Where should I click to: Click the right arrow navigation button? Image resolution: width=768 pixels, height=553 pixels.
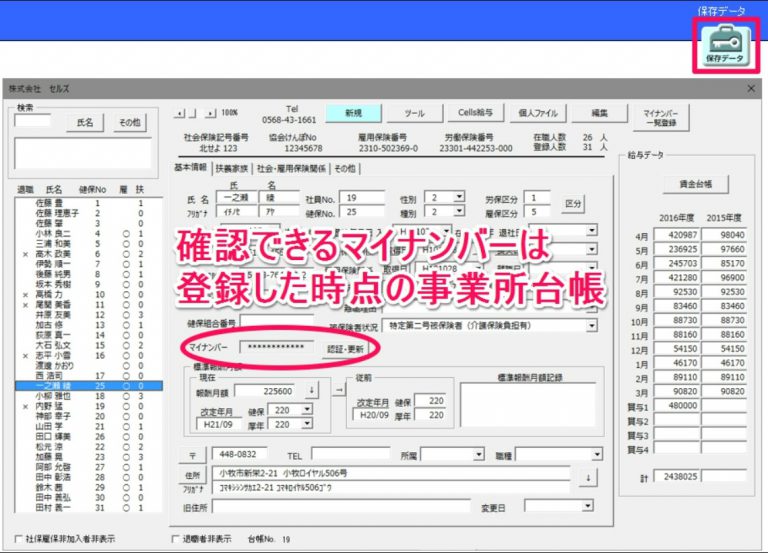click(211, 113)
